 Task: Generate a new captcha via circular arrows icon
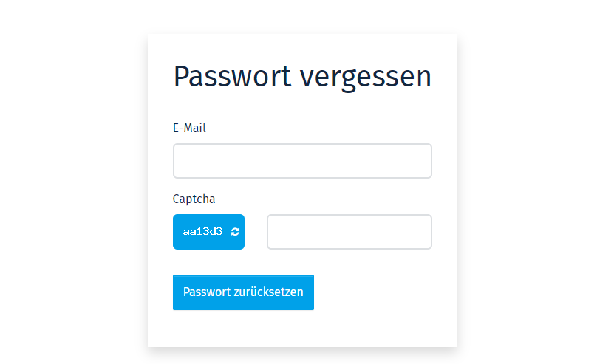click(235, 232)
